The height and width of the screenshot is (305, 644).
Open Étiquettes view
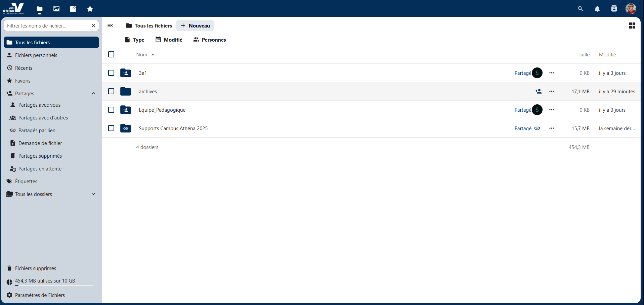tap(51, 181)
